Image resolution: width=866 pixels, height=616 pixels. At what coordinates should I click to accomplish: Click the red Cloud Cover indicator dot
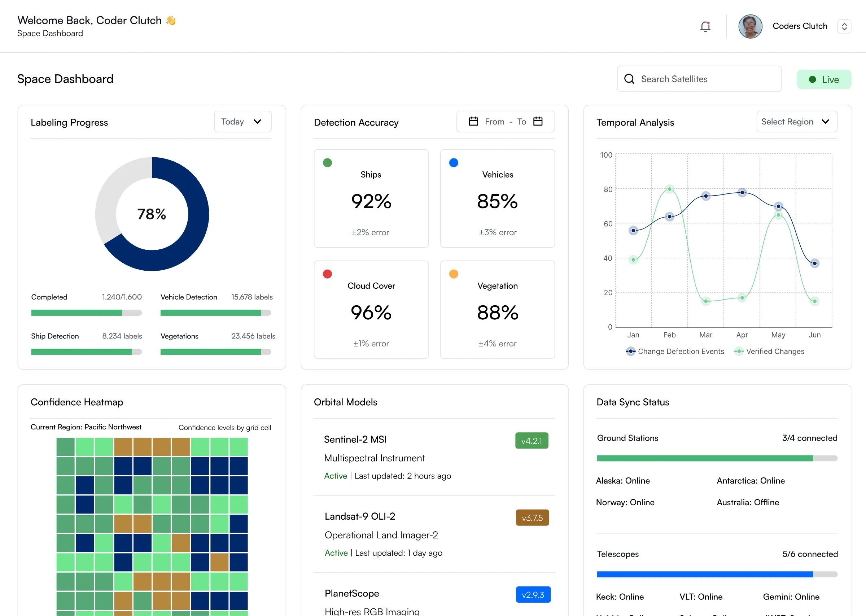tap(327, 274)
